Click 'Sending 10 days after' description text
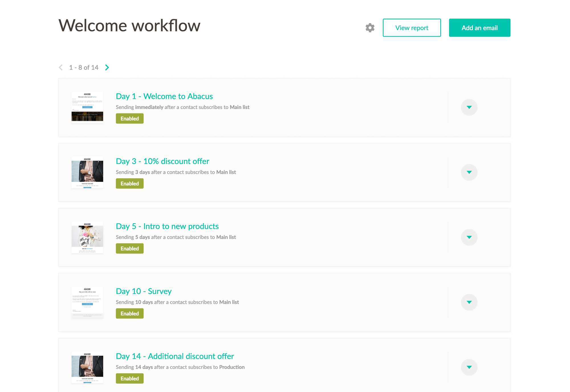 (177, 302)
